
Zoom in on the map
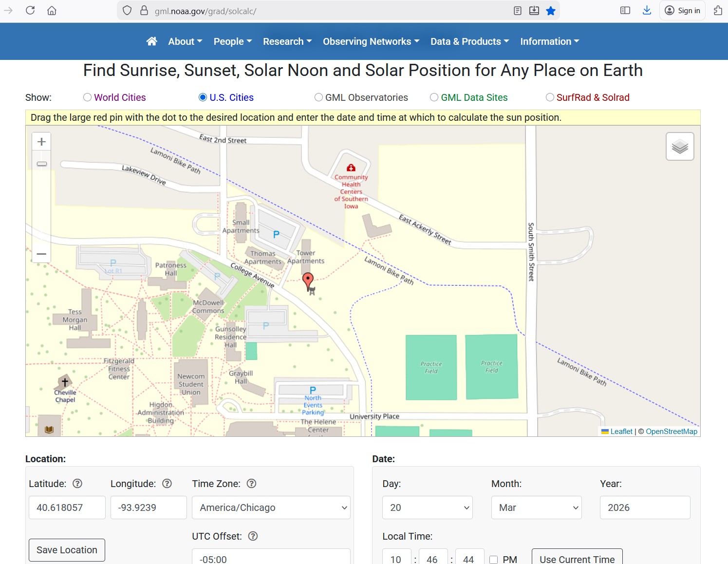click(x=41, y=142)
